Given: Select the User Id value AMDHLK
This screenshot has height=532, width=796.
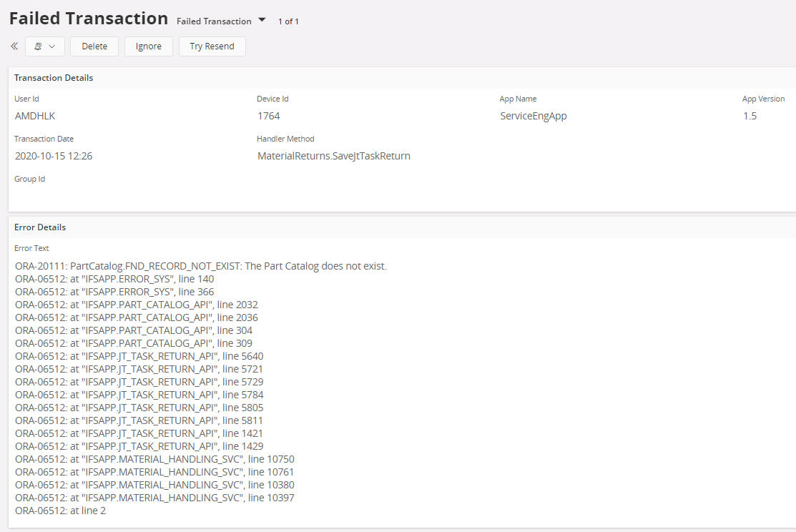Looking at the screenshot, I should click(x=35, y=116).
